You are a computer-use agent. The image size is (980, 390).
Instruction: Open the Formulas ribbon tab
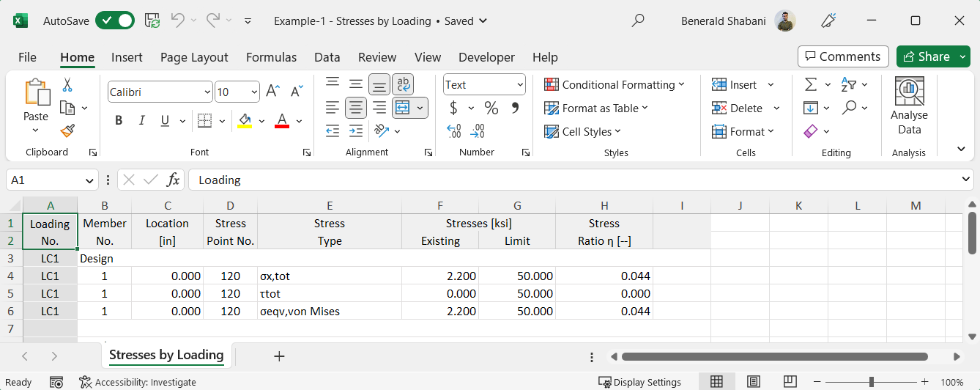coord(271,57)
